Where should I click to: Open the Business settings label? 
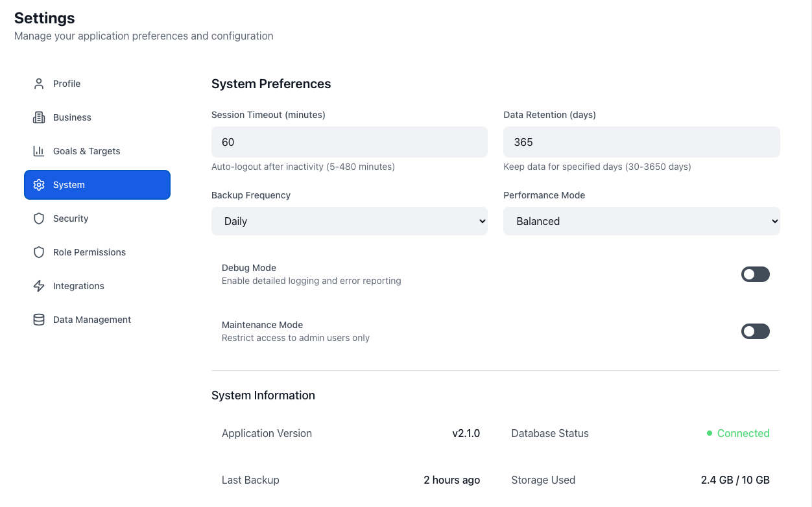pos(72,117)
